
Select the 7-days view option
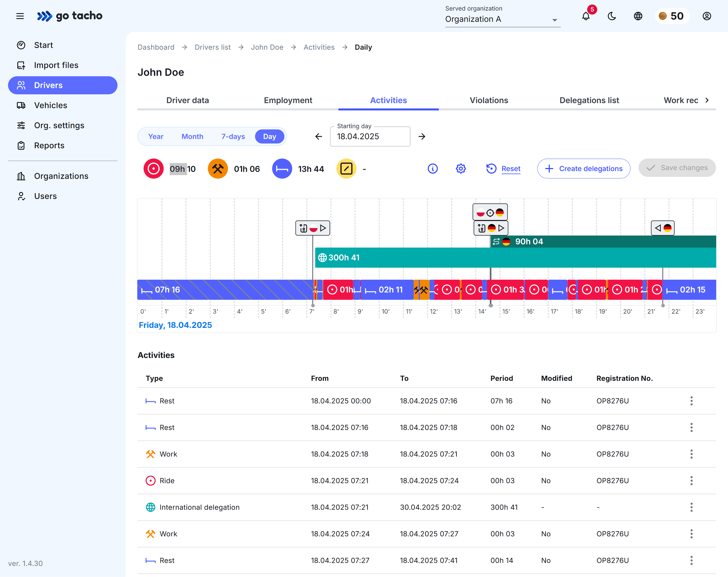[x=233, y=136]
